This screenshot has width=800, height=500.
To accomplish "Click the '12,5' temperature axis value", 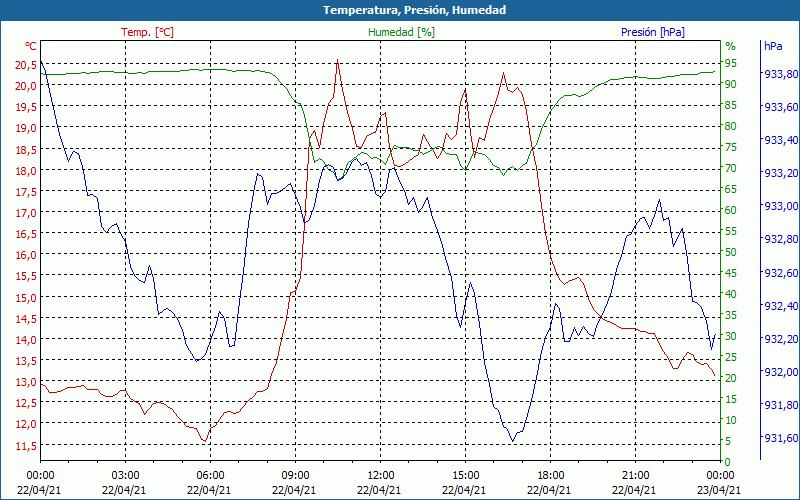I will 27,403.
